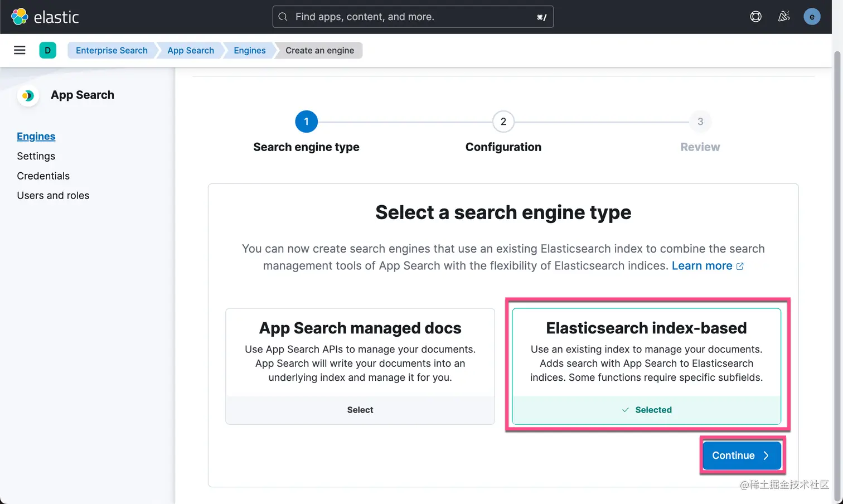
Task: Click the Continue button
Action: click(x=741, y=455)
